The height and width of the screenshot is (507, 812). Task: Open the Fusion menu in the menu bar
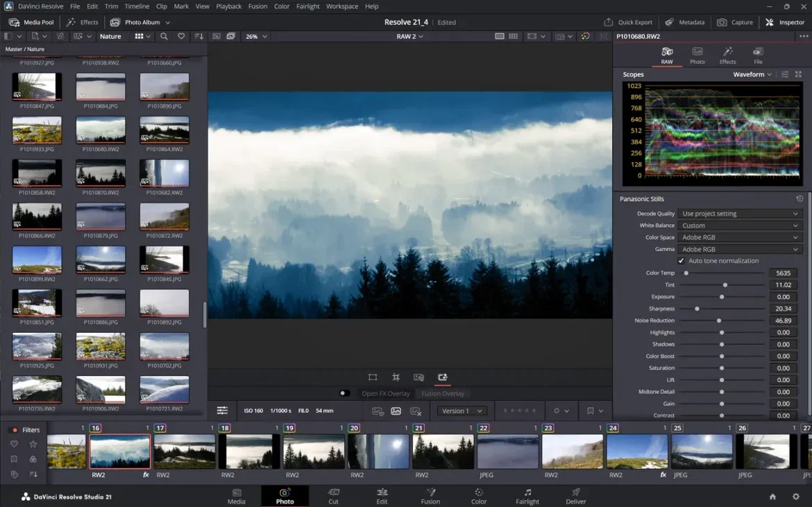point(257,6)
